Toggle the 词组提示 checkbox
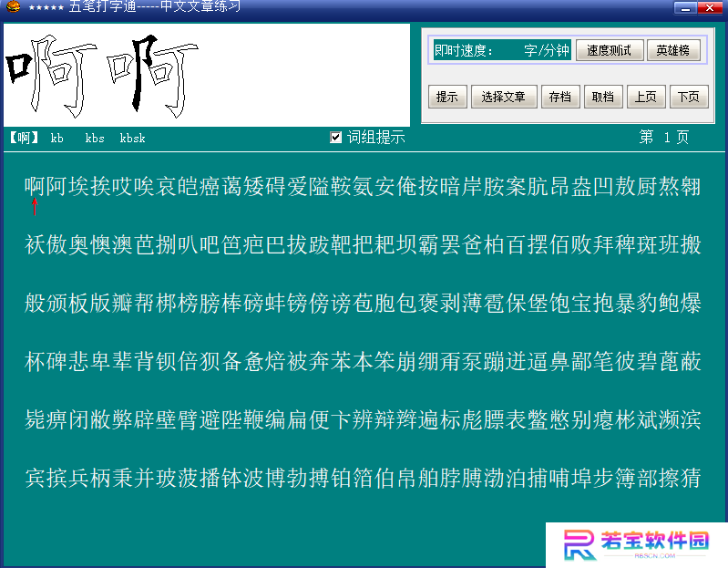728x568 pixels. (x=335, y=138)
